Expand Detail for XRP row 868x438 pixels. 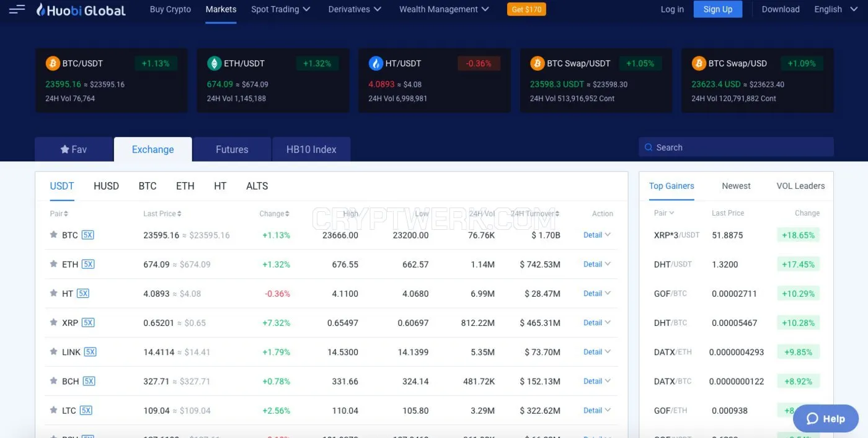(x=597, y=322)
